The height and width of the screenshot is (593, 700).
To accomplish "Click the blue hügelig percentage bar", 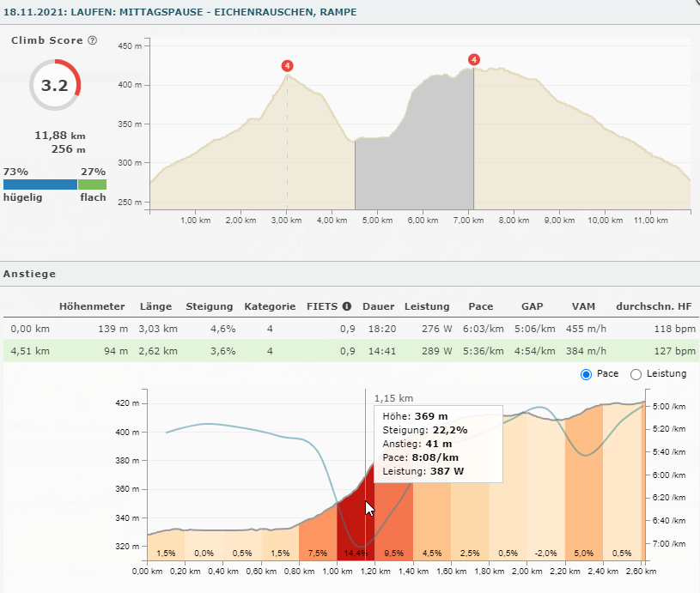I will tap(40, 185).
